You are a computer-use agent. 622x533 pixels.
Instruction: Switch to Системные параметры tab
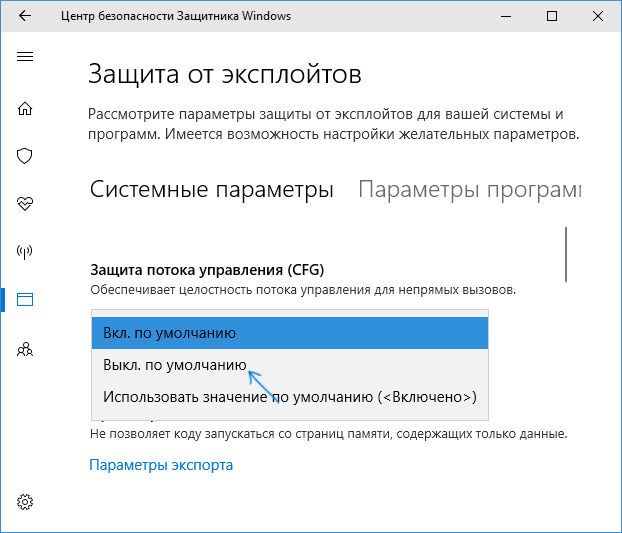point(211,190)
